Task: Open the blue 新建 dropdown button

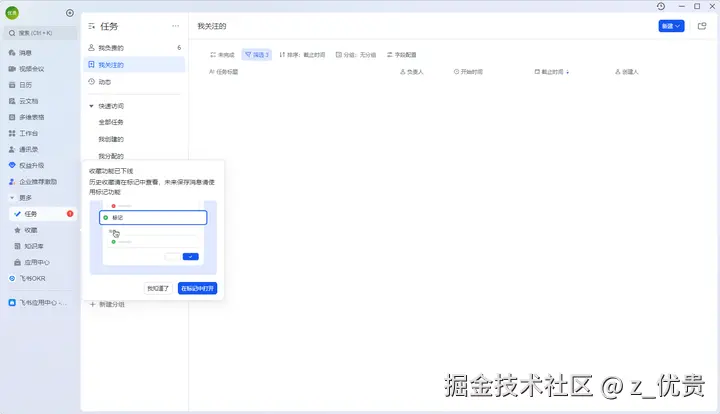Action: pyautogui.click(x=671, y=26)
